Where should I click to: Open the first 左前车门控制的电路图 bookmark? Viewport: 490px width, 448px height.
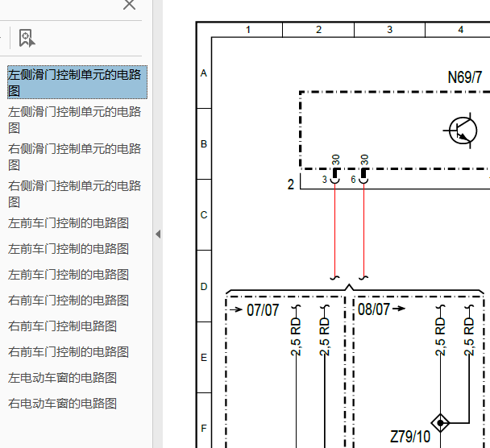(x=69, y=223)
